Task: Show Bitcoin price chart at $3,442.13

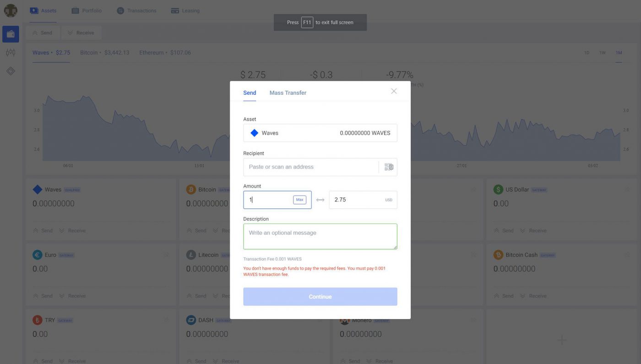Action: click(104, 53)
